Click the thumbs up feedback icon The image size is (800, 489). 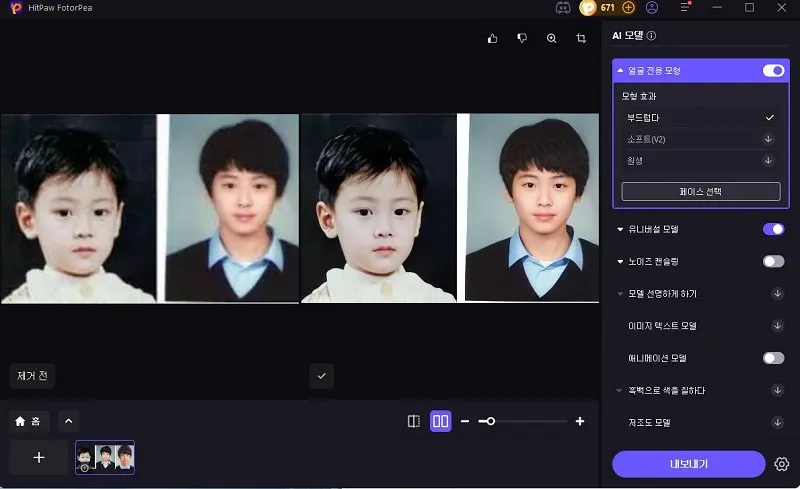click(x=492, y=38)
